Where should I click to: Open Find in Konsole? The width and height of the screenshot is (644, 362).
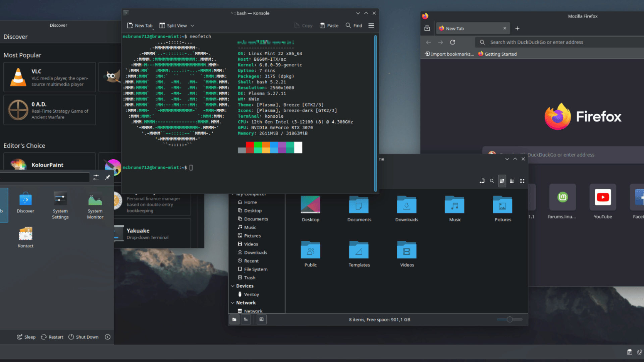click(x=354, y=25)
